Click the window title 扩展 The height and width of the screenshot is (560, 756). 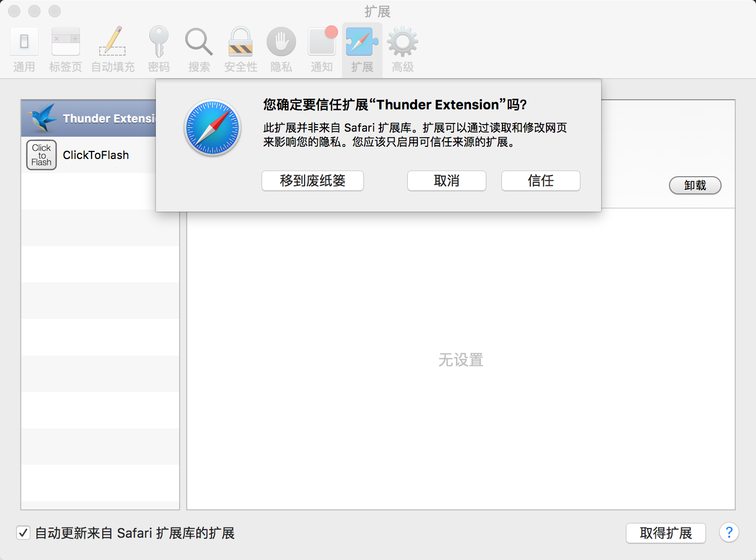(377, 12)
